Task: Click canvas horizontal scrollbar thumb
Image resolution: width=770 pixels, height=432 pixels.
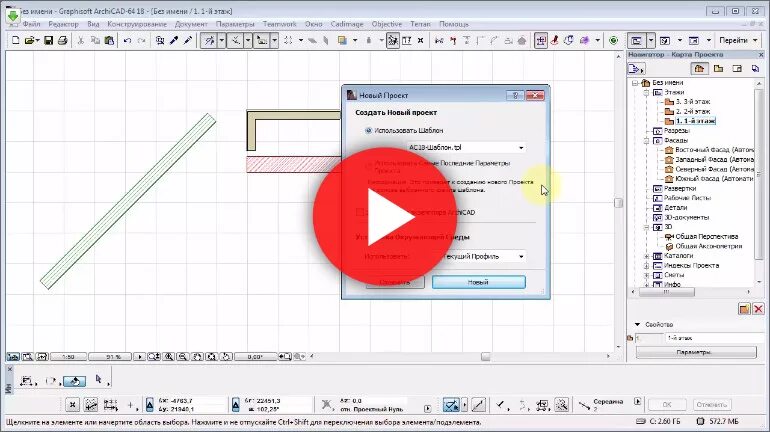Action: tap(485, 356)
